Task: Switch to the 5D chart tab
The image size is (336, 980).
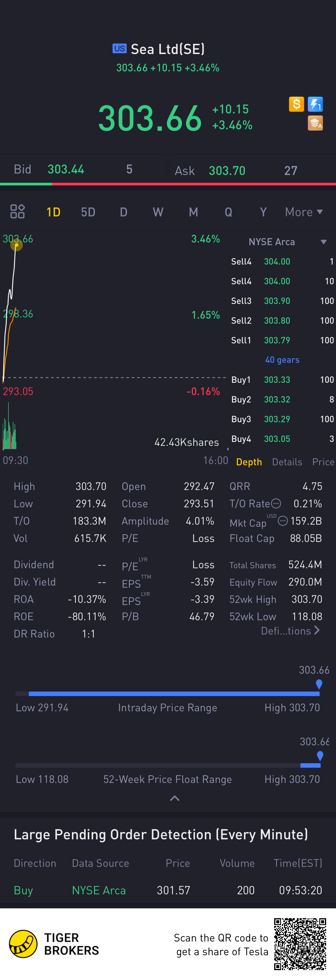Action: click(x=88, y=212)
